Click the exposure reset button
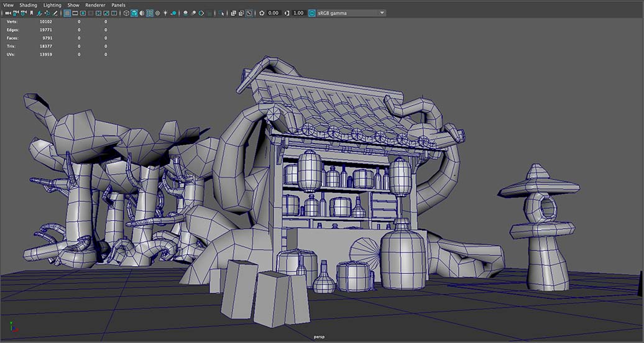The width and height of the screenshot is (644, 343). (261, 13)
